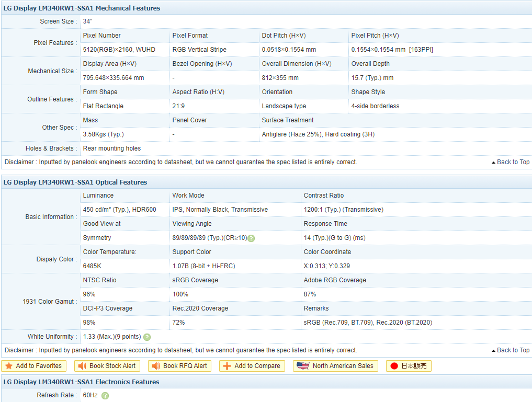The image size is (532, 402).
Task: Click the Rear mounting holes text
Action: [x=112, y=148]
